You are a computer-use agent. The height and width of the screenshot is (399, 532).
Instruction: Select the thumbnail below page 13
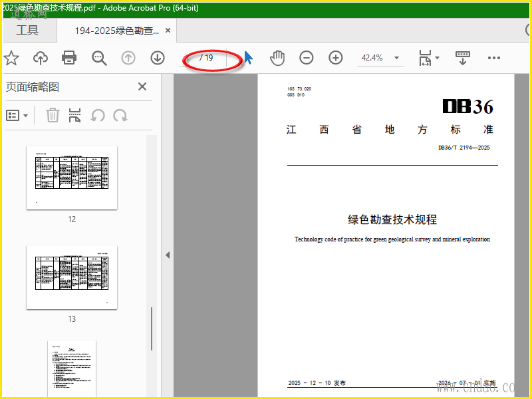(x=72, y=368)
